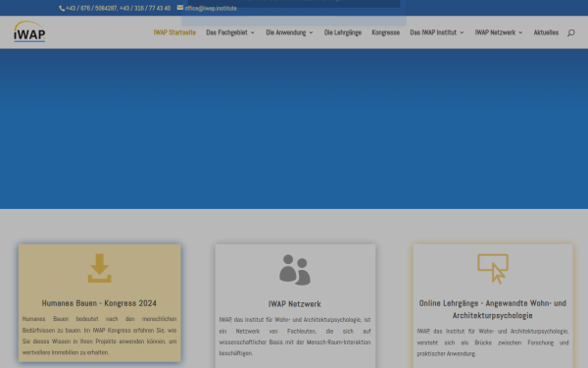Click the screen cursor icon in Online Lehrgänge card
Viewport: 588px width, 368px height.
(493, 269)
